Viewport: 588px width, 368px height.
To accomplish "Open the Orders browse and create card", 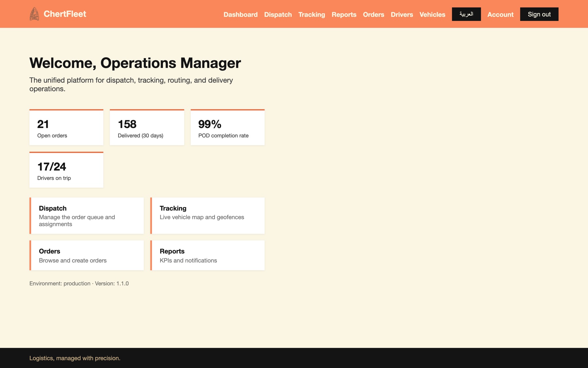I will click(x=87, y=255).
